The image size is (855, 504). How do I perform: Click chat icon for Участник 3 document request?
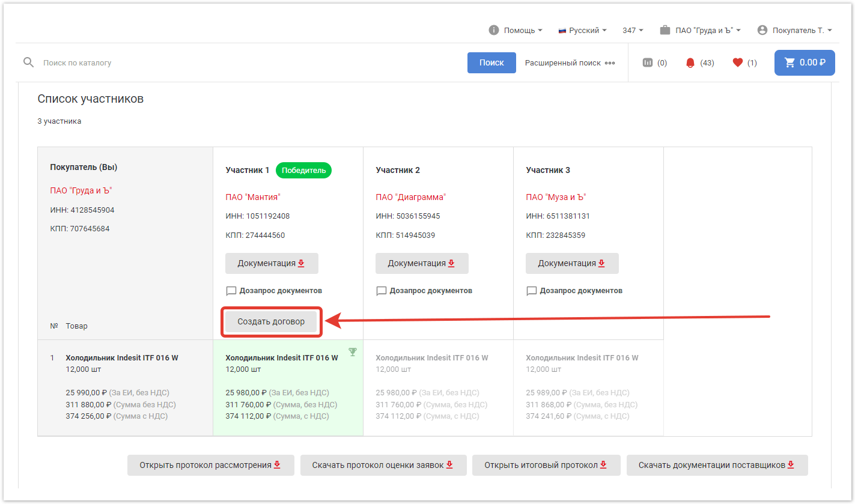531,291
